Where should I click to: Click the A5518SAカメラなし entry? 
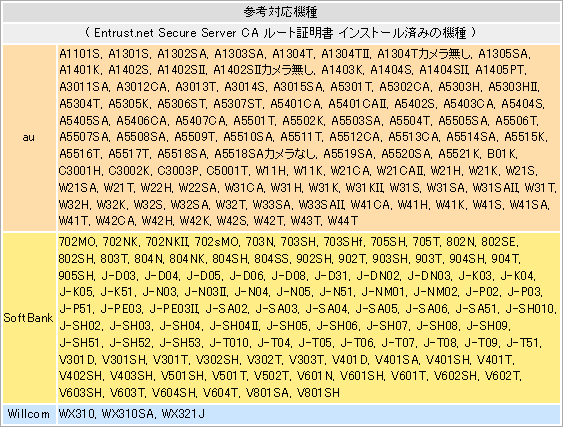(x=265, y=154)
